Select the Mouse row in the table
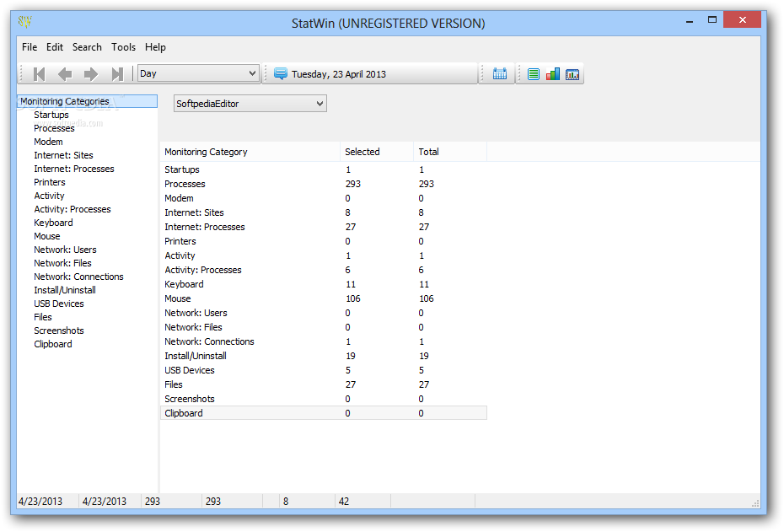The height and width of the screenshot is (532, 784). (324, 299)
